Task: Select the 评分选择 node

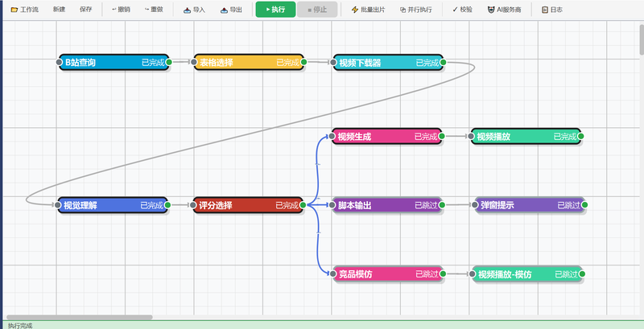Action: [x=248, y=205]
